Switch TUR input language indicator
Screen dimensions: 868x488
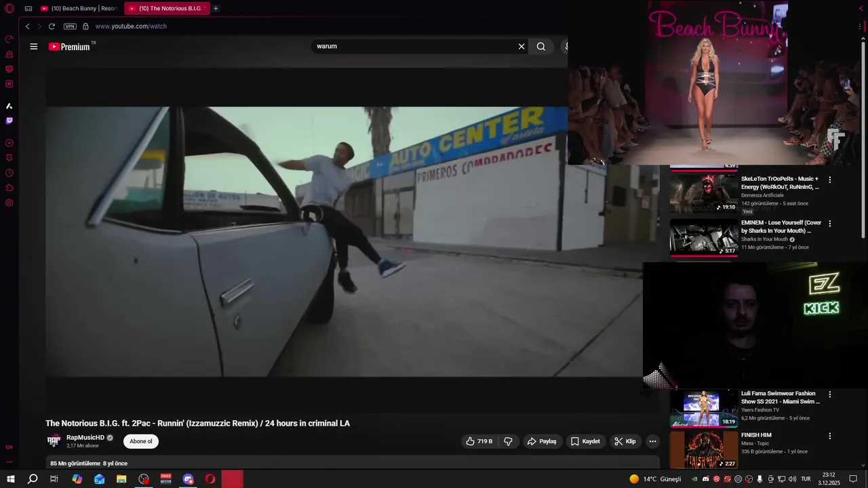pos(806,479)
